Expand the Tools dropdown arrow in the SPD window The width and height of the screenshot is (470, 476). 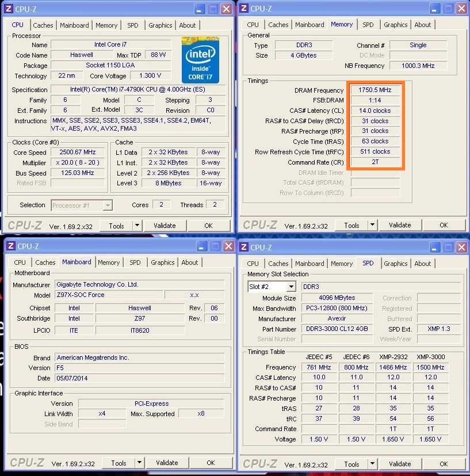click(372, 463)
